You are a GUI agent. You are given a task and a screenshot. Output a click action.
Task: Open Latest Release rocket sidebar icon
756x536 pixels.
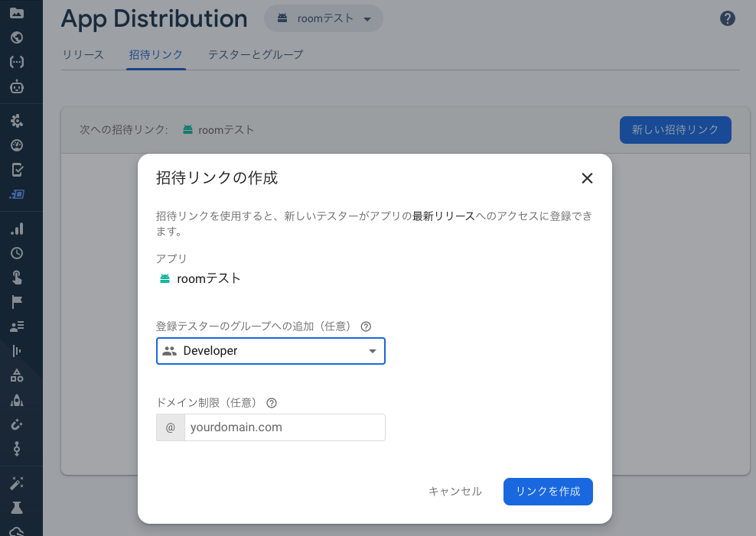[x=17, y=400]
